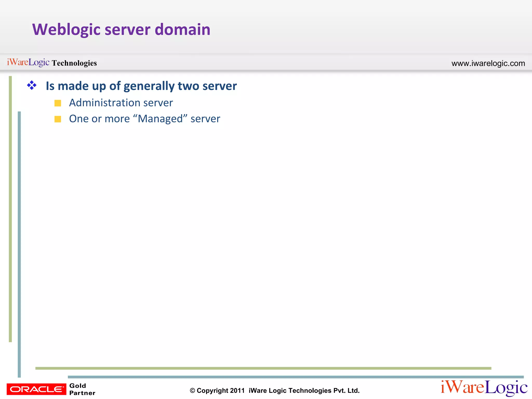Viewport: 532px width, 399px height.
Task: Select the 'One or more "Managed" server' text
Action: tap(145, 119)
